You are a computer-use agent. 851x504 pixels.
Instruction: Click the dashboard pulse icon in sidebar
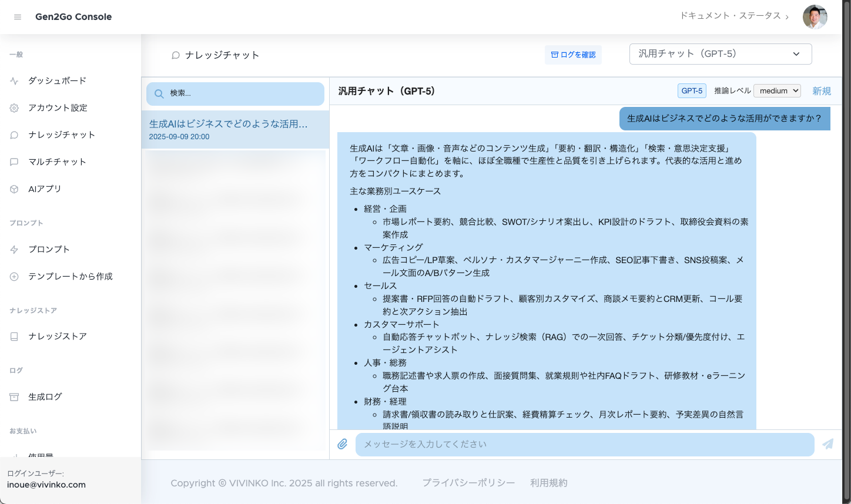[14, 81]
